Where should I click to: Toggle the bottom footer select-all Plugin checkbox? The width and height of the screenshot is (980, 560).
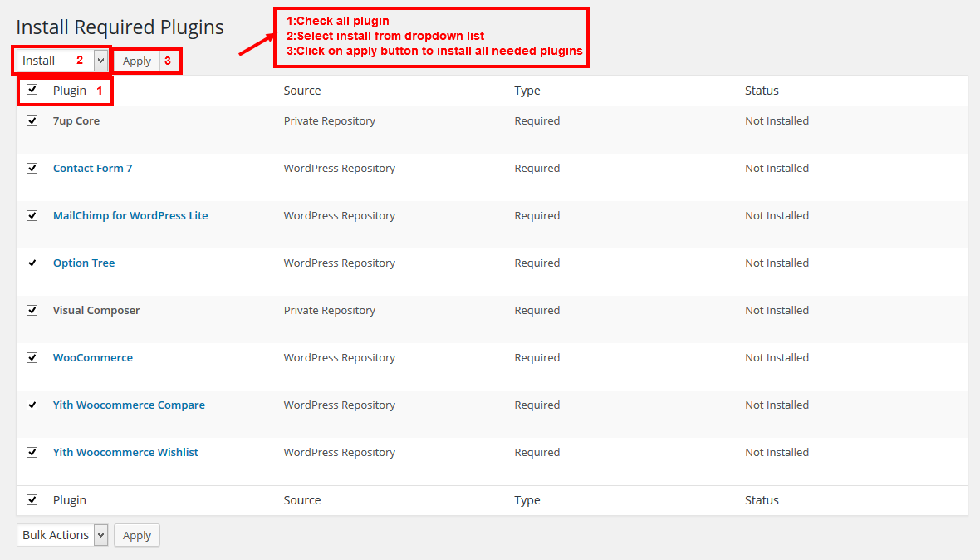pos(32,500)
